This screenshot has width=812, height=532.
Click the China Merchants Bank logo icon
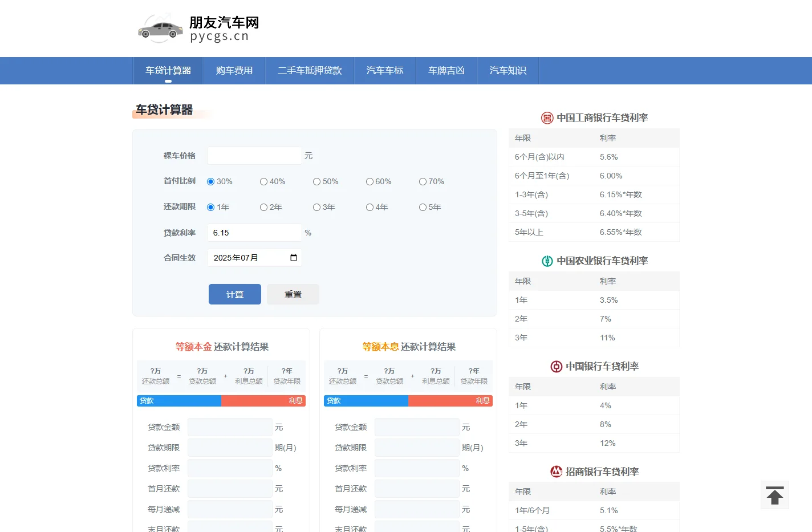(x=557, y=472)
